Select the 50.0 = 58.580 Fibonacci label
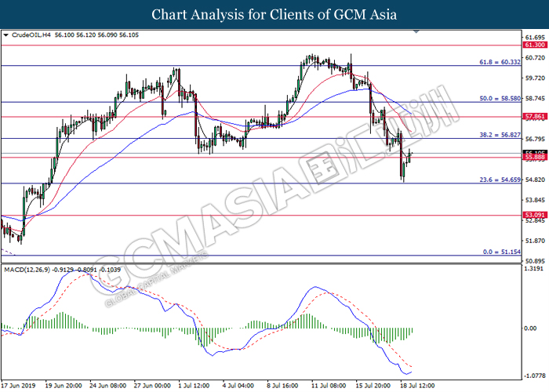 (x=498, y=98)
